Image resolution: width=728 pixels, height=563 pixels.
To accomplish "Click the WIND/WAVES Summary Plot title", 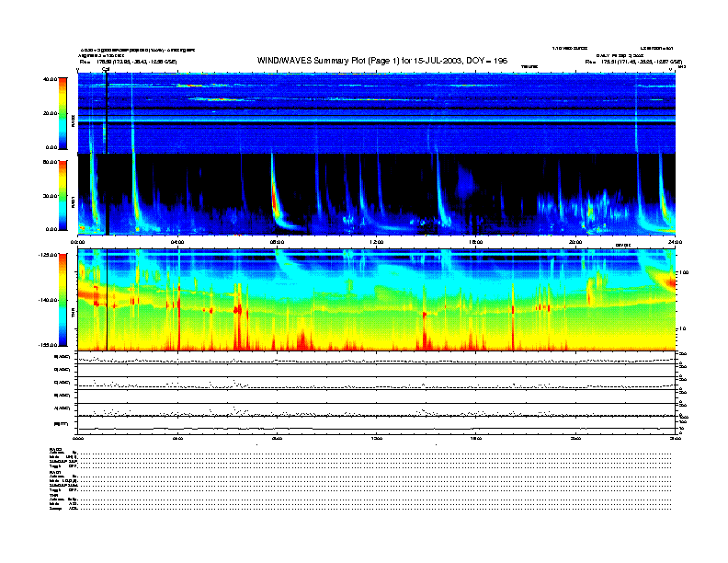I will coord(382,61).
